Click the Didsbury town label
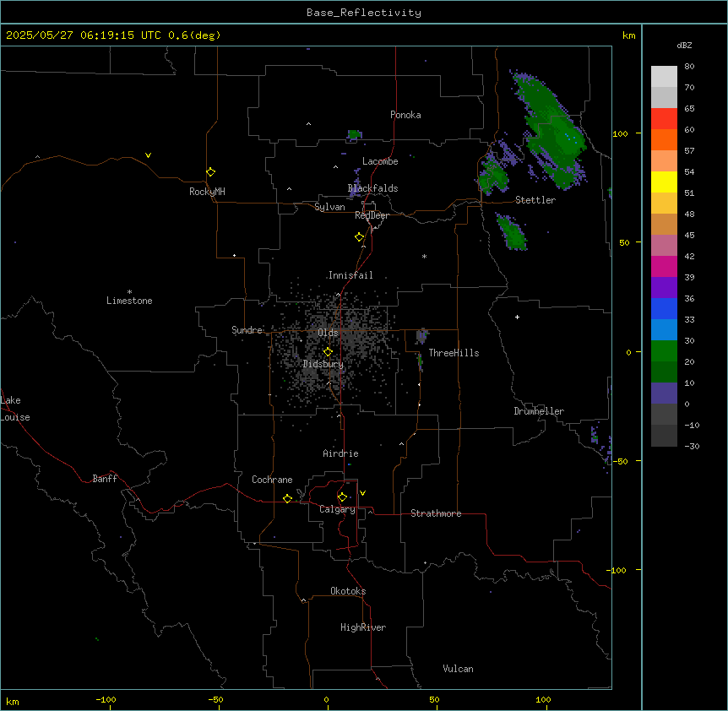The height and width of the screenshot is (711, 728). (x=323, y=364)
